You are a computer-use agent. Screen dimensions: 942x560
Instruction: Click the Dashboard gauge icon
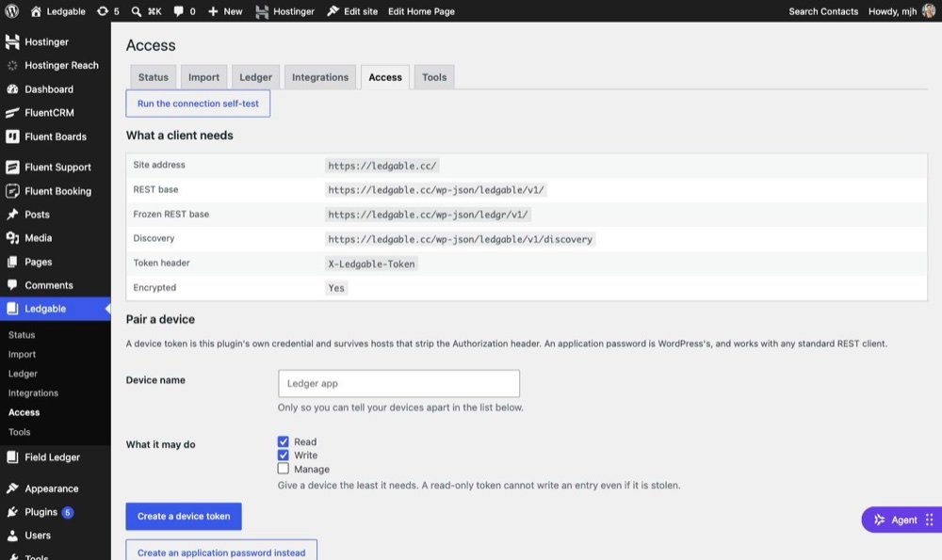coord(12,88)
